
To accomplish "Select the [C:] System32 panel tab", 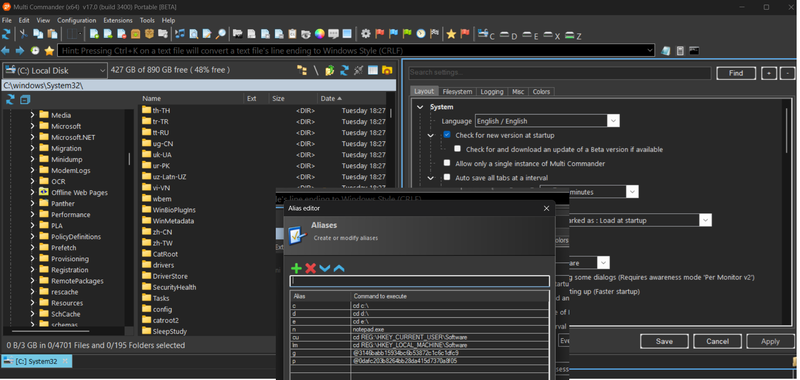I will (36, 362).
